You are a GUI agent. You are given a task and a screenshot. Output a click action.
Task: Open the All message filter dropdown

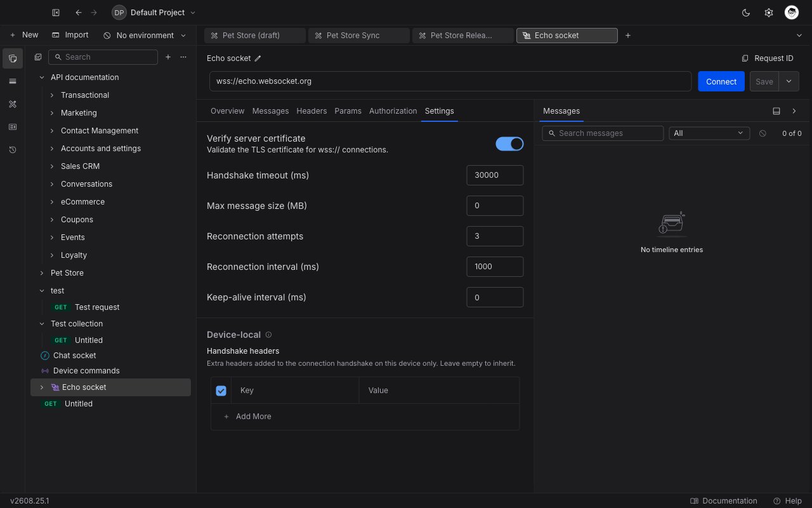(x=709, y=133)
